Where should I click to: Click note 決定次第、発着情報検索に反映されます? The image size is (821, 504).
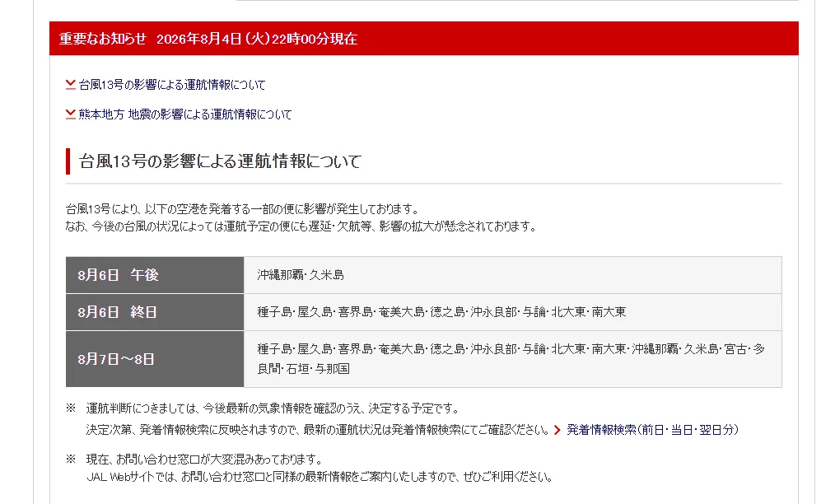click(x=318, y=430)
